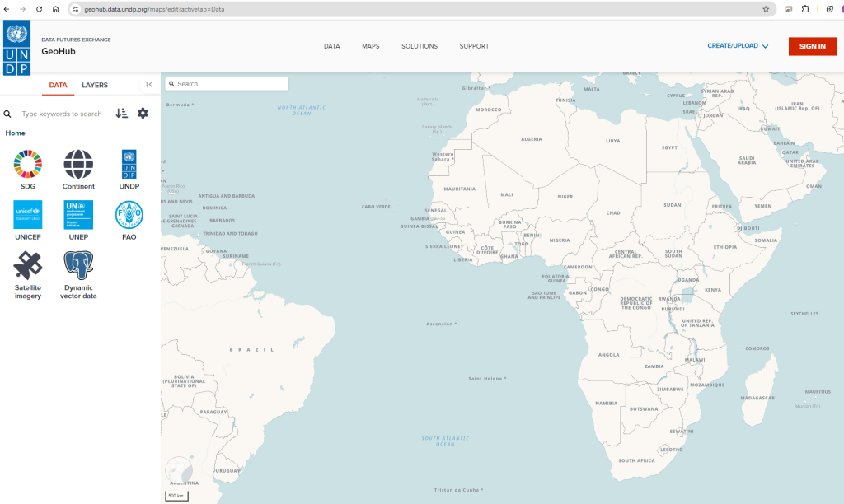
Task: Collapse the left sidebar panel
Action: coord(149,84)
